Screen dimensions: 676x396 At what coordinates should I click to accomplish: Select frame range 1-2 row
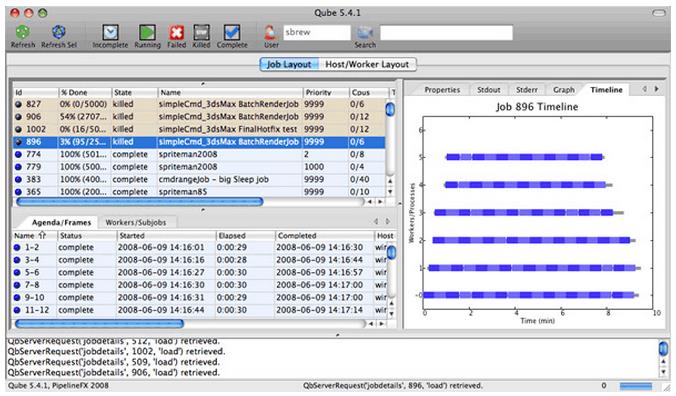tap(199, 247)
